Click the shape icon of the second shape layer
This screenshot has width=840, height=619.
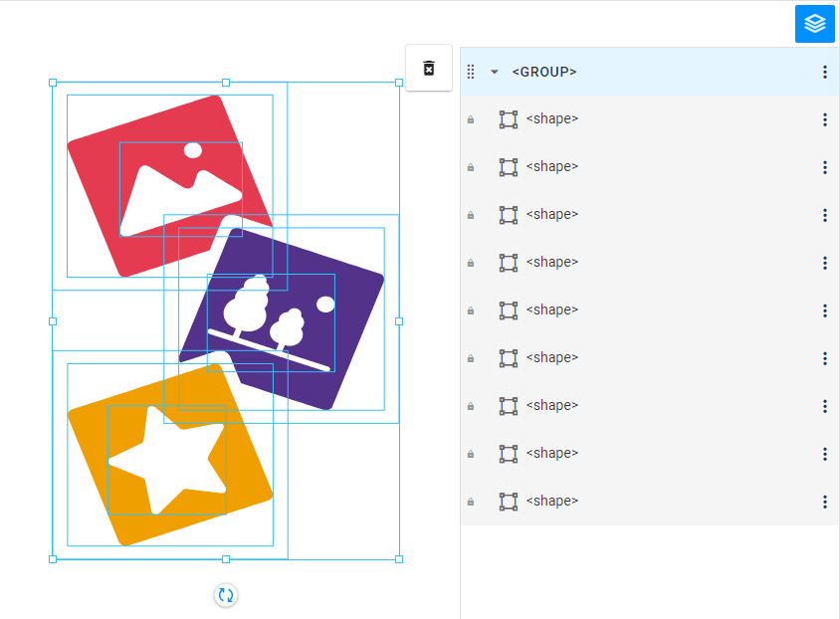(x=509, y=167)
